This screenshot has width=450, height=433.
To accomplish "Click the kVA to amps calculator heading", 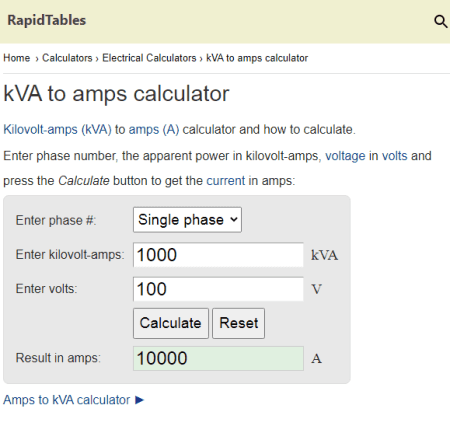I will pyautogui.click(x=116, y=94).
